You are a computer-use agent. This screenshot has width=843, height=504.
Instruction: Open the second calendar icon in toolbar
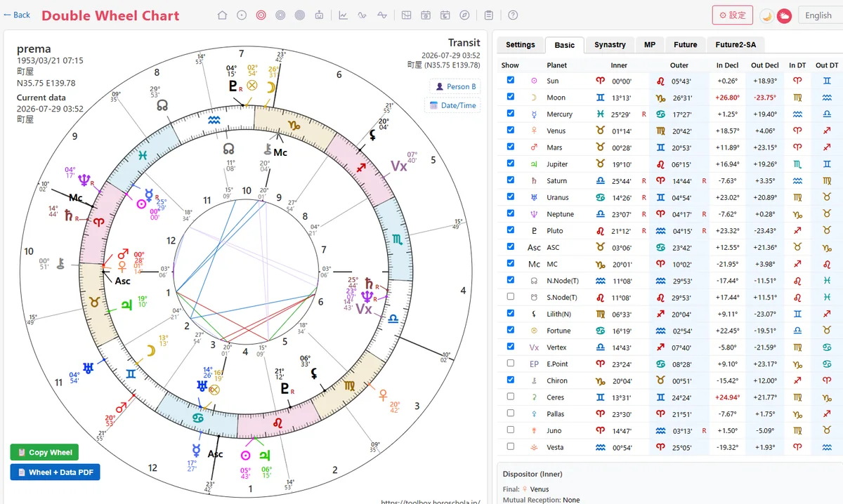[x=445, y=15]
